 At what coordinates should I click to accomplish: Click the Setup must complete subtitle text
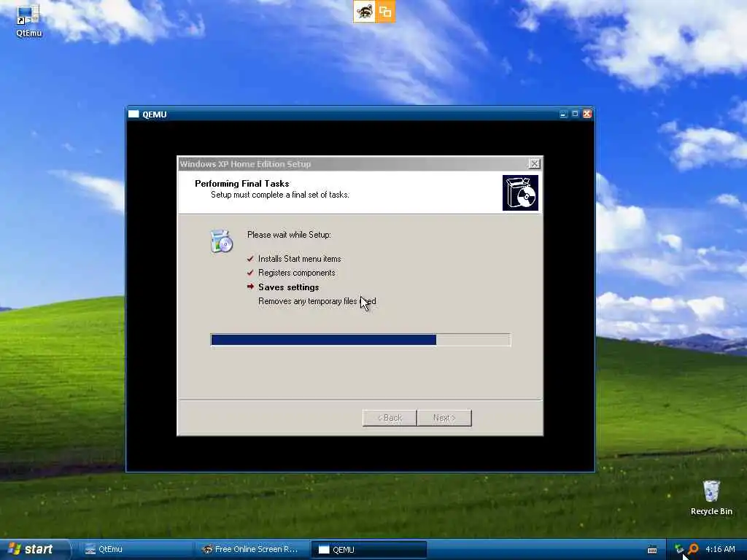click(x=280, y=195)
